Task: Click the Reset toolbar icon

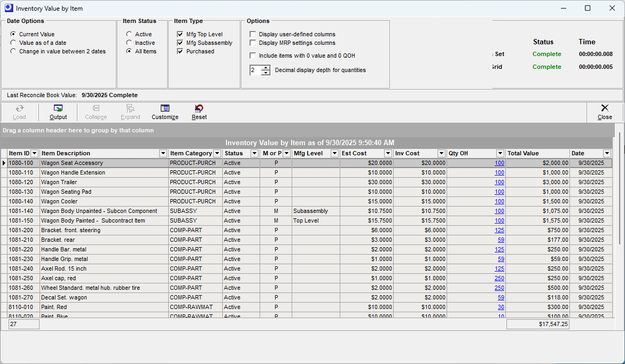Action: (x=199, y=112)
